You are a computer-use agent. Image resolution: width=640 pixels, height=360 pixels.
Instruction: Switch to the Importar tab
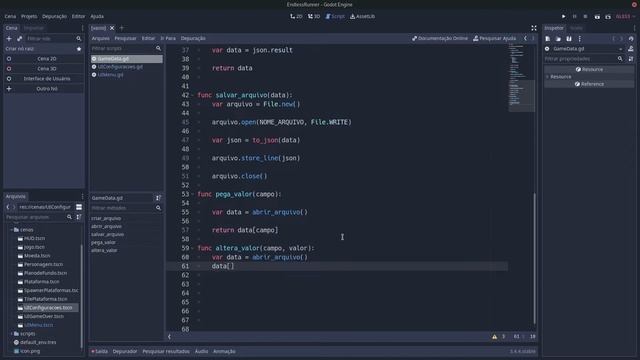coord(33,28)
